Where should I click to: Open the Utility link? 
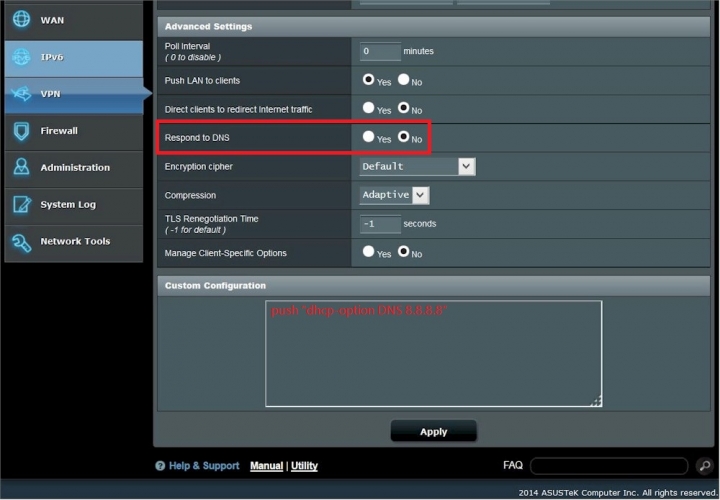(x=304, y=466)
